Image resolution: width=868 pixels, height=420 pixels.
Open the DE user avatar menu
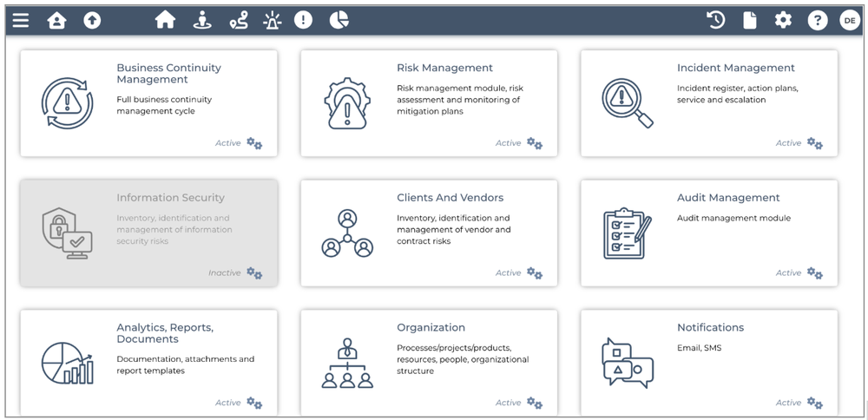[x=849, y=20]
